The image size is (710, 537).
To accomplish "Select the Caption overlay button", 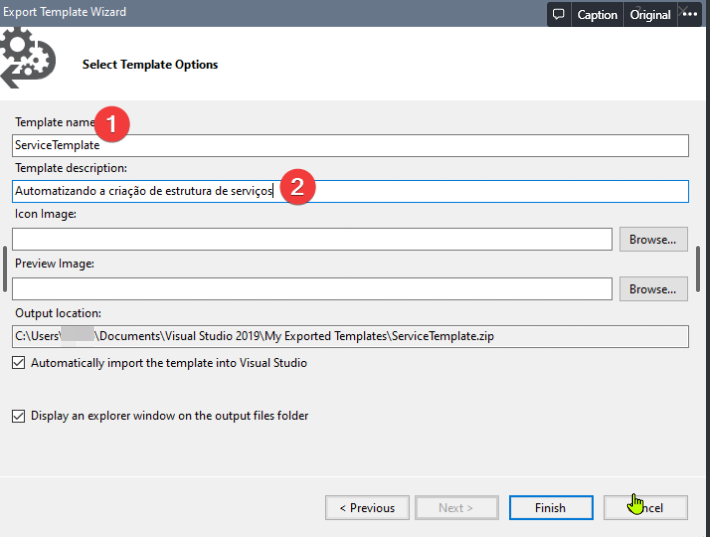I will pyautogui.click(x=597, y=14).
